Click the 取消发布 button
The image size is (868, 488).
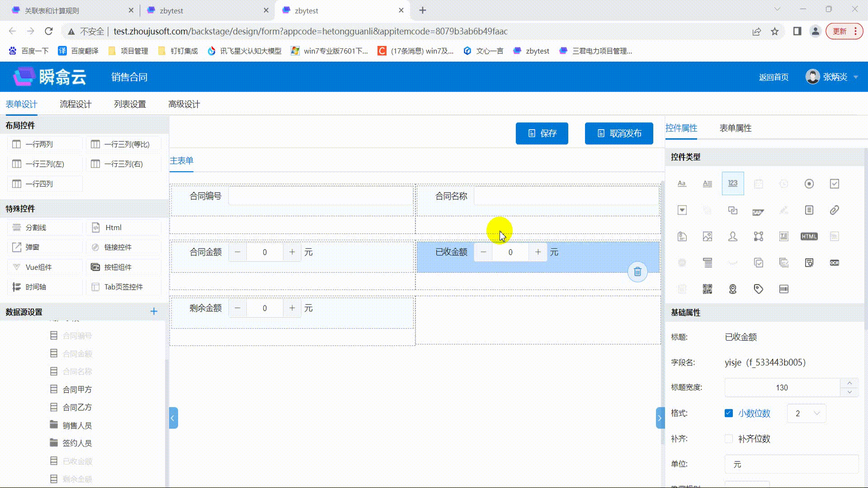tap(618, 133)
